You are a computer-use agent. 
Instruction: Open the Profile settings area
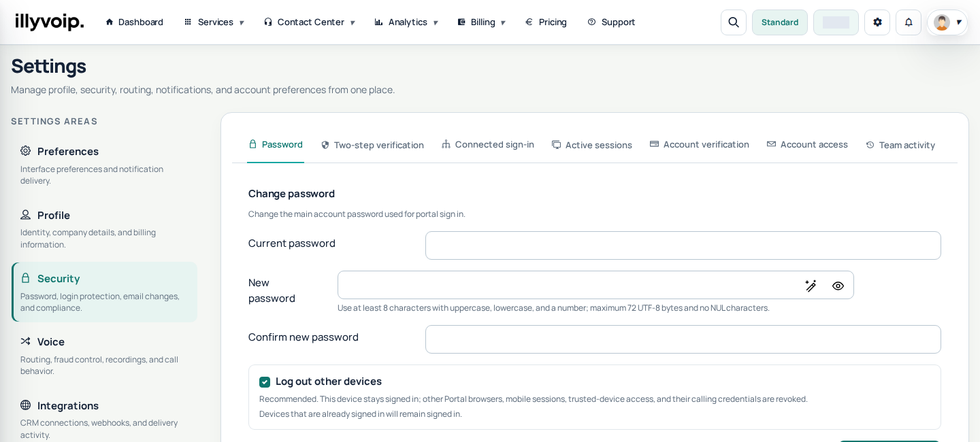click(x=104, y=229)
